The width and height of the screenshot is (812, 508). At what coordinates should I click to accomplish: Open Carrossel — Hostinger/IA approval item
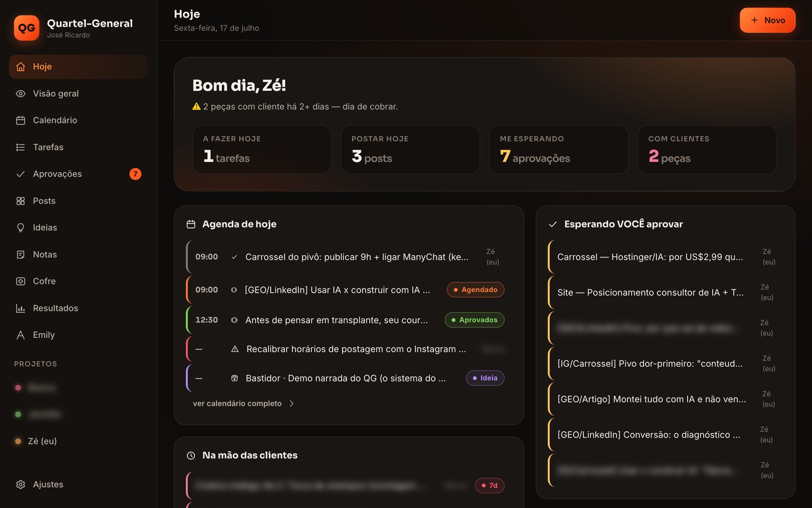(x=665, y=257)
